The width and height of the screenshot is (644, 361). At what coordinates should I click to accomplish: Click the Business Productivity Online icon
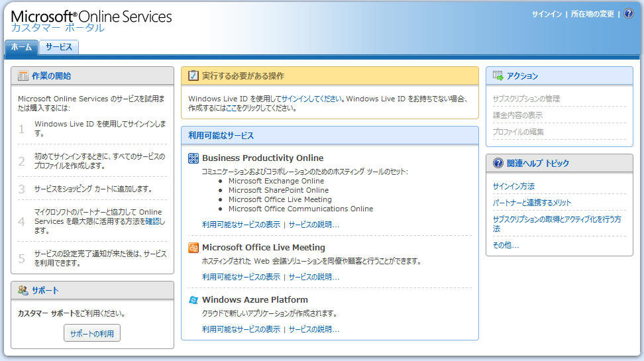point(193,158)
